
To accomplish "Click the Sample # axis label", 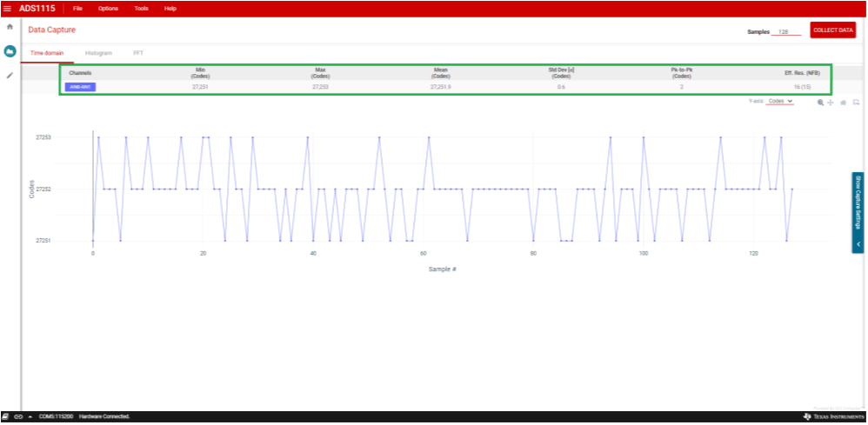I will (x=443, y=269).
